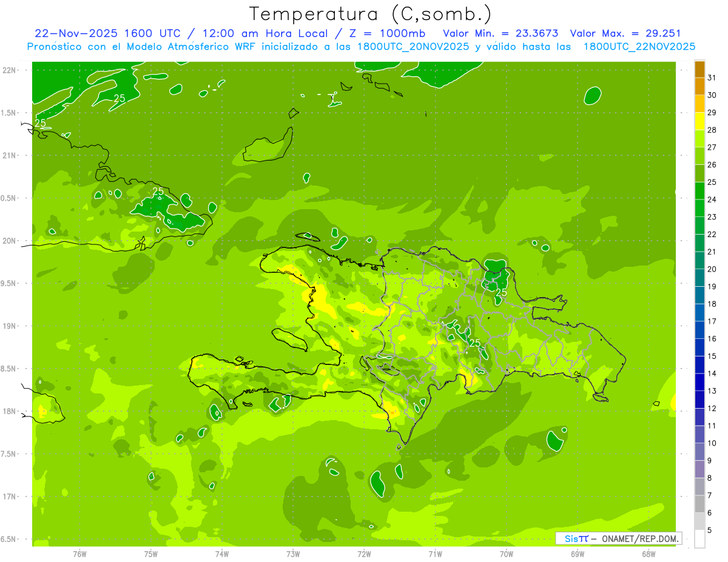Click the green swatch between 24 and 25
This screenshot has height=562, width=728.
[x=699, y=190]
